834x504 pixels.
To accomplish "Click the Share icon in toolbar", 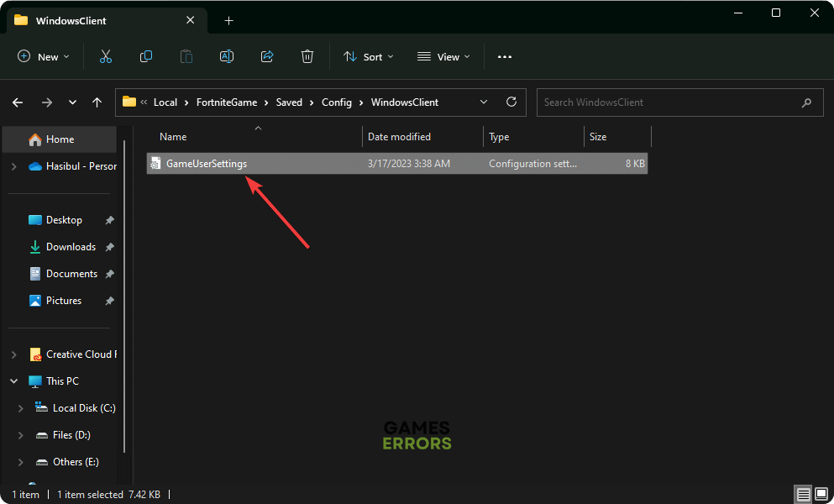I will [267, 56].
